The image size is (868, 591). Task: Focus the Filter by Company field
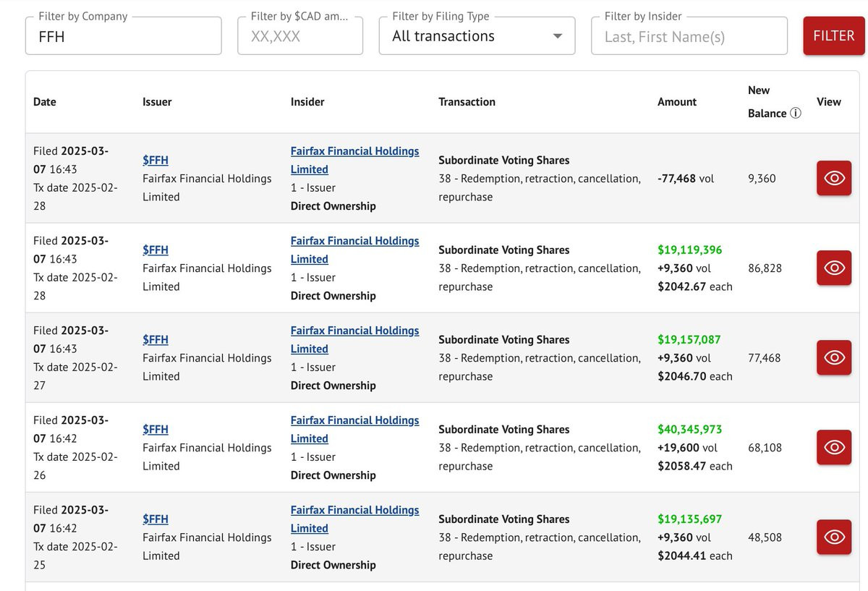click(x=123, y=36)
